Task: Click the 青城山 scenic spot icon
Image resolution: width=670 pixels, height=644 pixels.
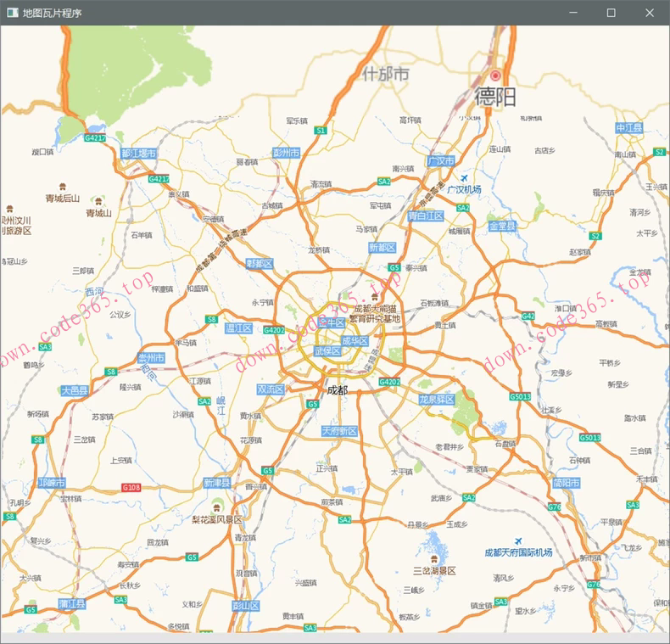Action: click(98, 201)
